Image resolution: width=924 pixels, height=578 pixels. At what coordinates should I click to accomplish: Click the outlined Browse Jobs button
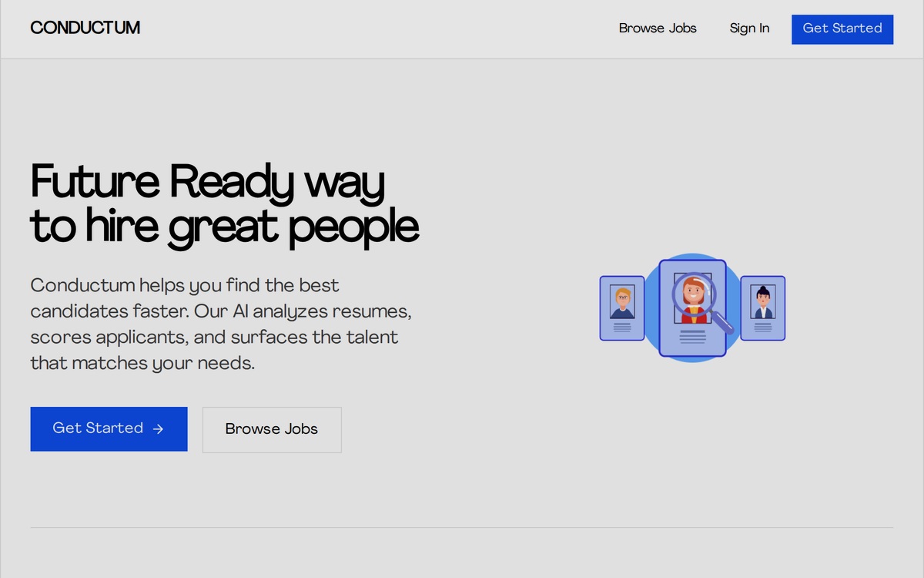(272, 429)
